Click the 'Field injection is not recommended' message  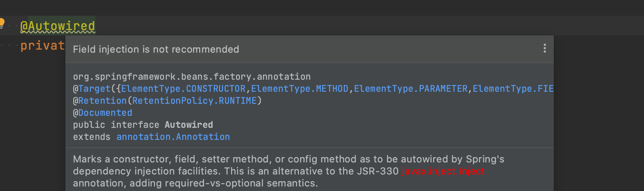(x=156, y=49)
